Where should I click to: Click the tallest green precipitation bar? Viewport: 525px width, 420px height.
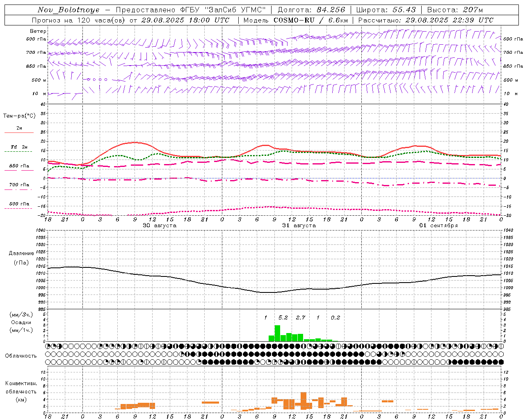coord(277,333)
